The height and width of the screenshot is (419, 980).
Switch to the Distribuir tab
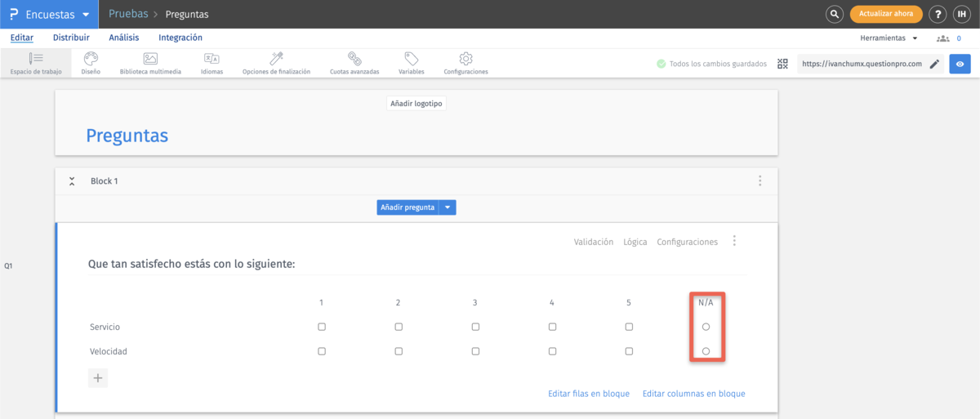pyautogui.click(x=71, y=38)
